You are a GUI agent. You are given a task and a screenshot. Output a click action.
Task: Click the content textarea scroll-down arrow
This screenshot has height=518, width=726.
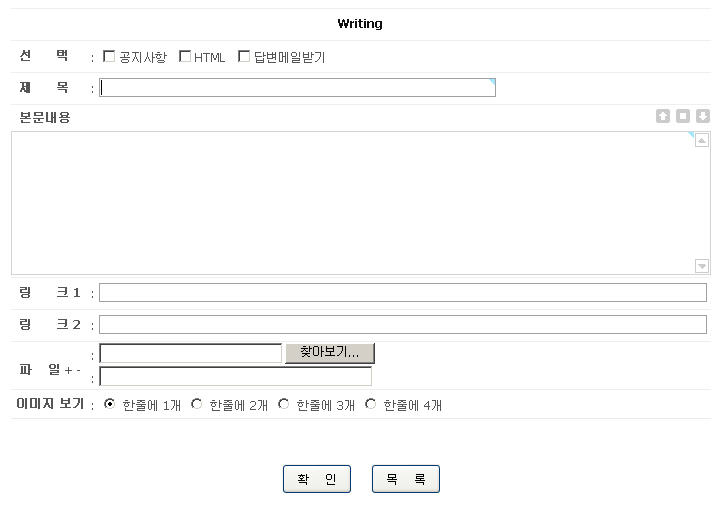(702, 266)
